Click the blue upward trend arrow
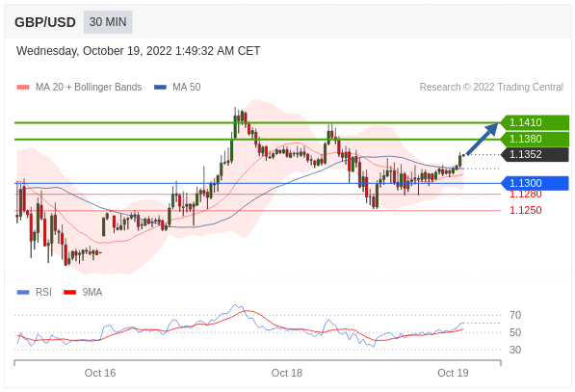This screenshot has width=575, height=392. click(x=483, y=140)
